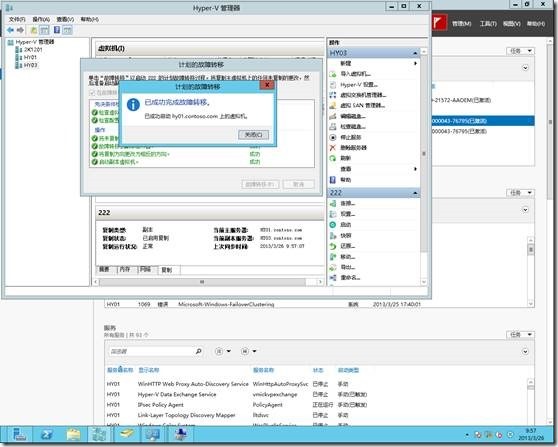Switch to the 内存 tab

(x=125, y=269)
